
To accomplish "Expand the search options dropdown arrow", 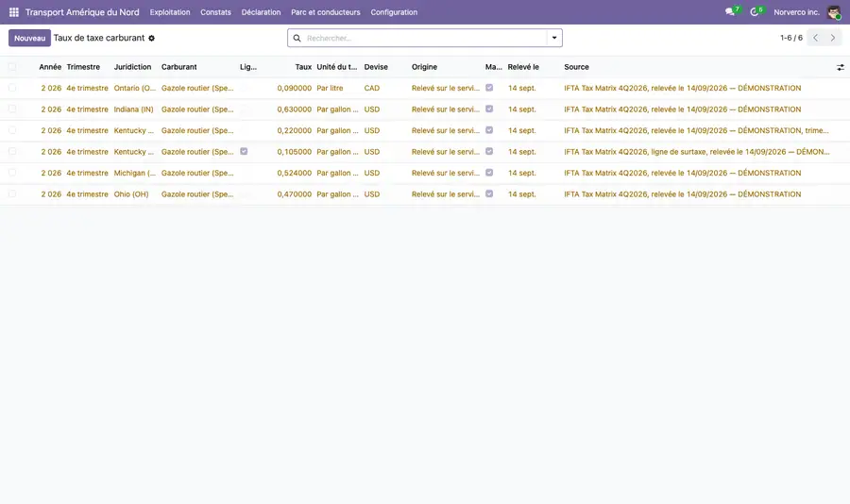I will (554, 38).
